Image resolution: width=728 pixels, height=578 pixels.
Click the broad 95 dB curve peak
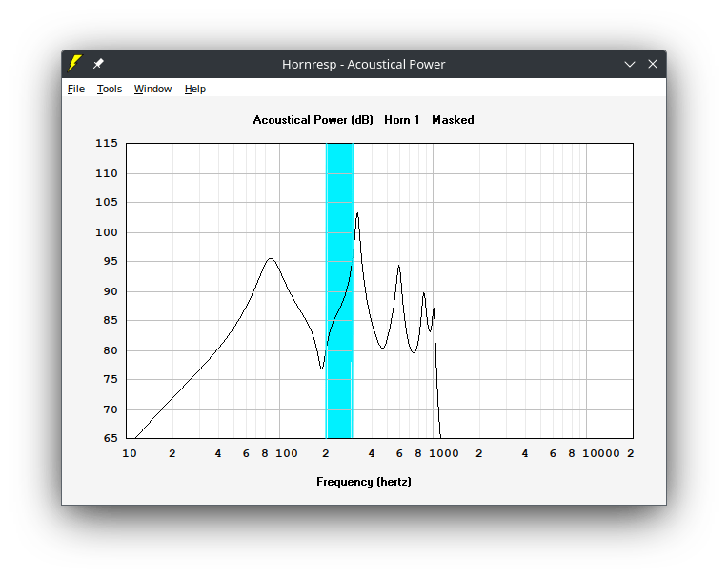pyautogui.click(x=271, y=259)
